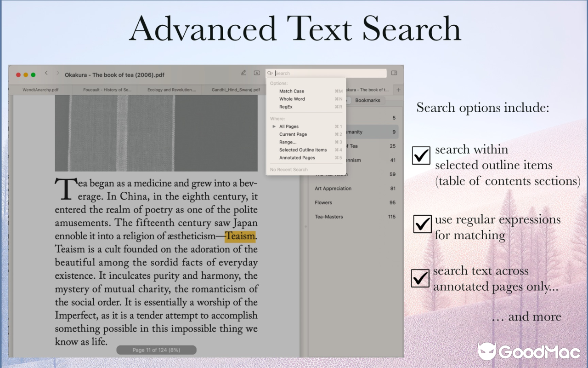Click the Page 11 of 124 indicator

156,350
